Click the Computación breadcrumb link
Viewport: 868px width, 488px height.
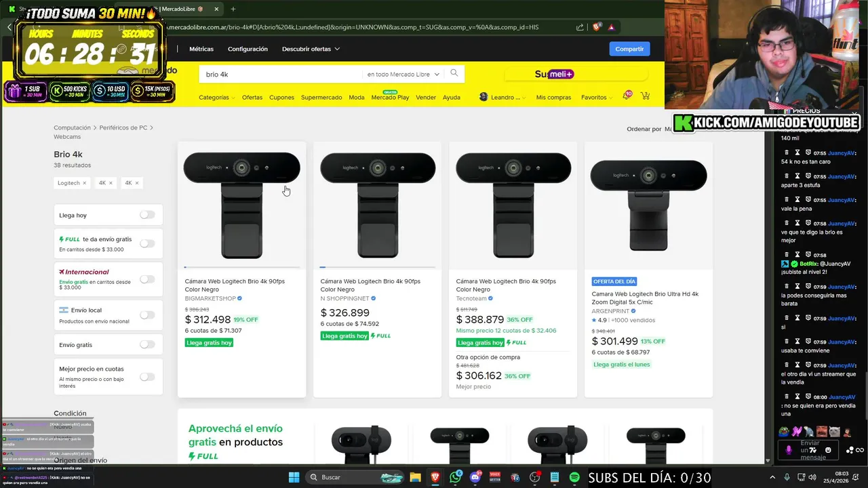click(x=72, y=127)
